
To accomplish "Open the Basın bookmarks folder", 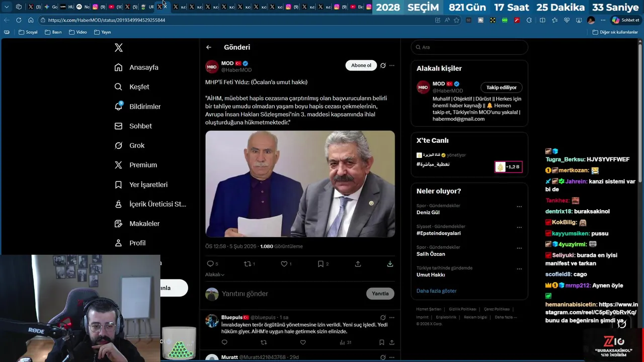I will coord(53,32).
